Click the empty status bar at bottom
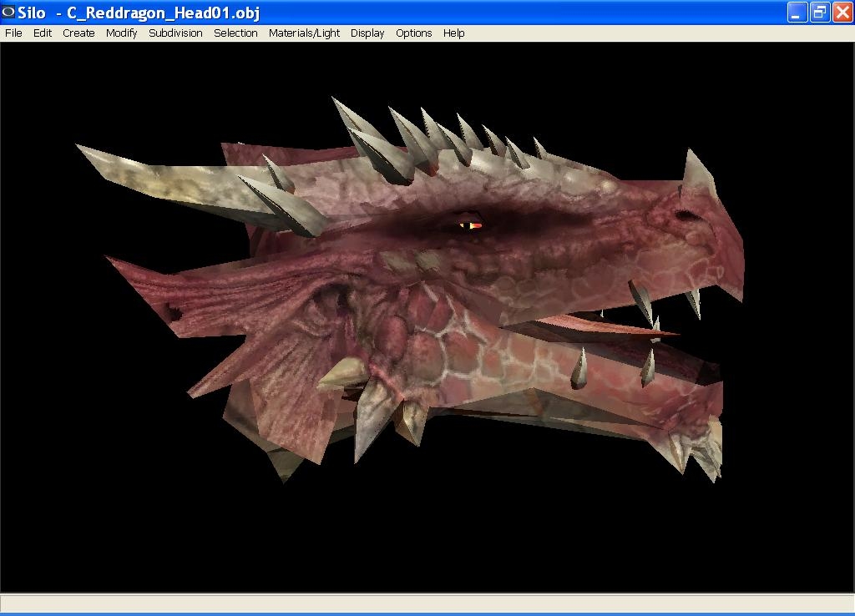Screen dimensions: 855x616 pyautogui.click(x=427, y=603)
